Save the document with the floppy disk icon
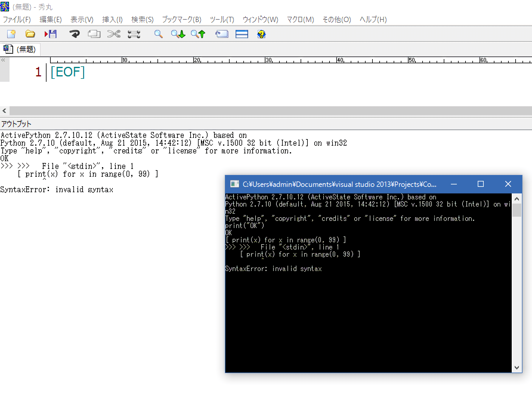The image size is (532, 394). 51,34
